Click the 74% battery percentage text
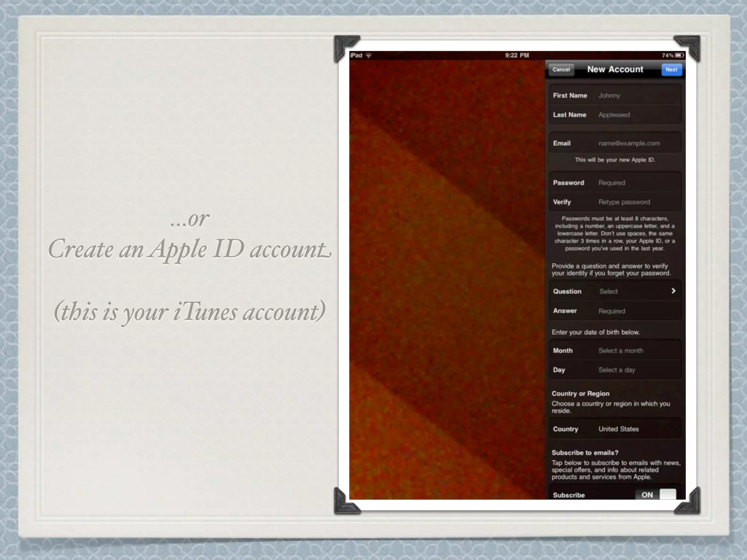The image size is (747, 560). click(667, 55)
